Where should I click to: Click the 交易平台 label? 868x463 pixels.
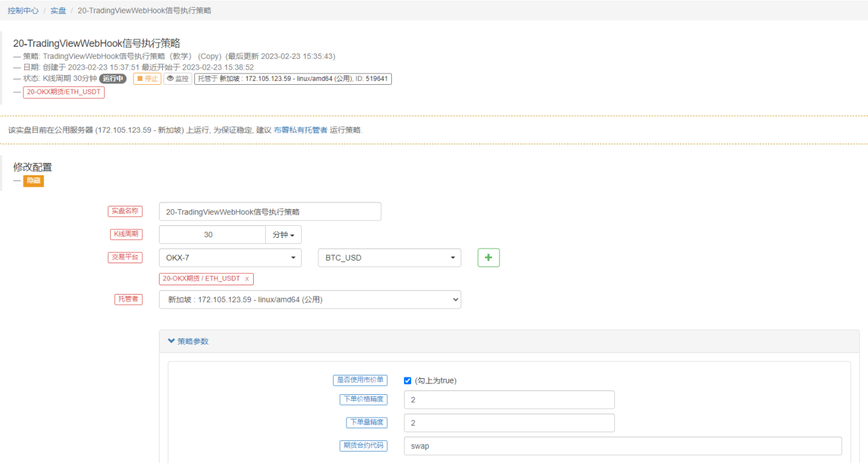pos(125,258)
